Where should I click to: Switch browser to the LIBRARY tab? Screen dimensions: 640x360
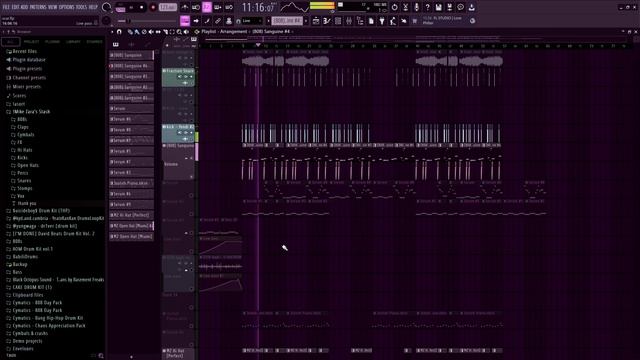pos(73,42)
